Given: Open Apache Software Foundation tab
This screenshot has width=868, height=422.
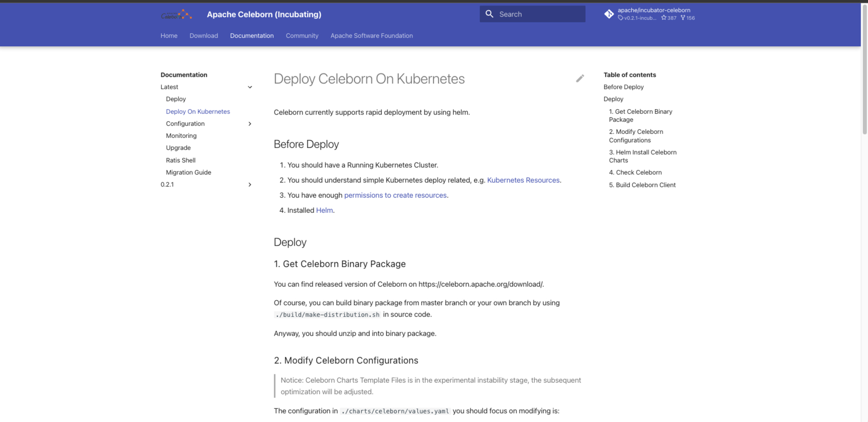Looking at the screenshot, I should click(x=372, y=36).
